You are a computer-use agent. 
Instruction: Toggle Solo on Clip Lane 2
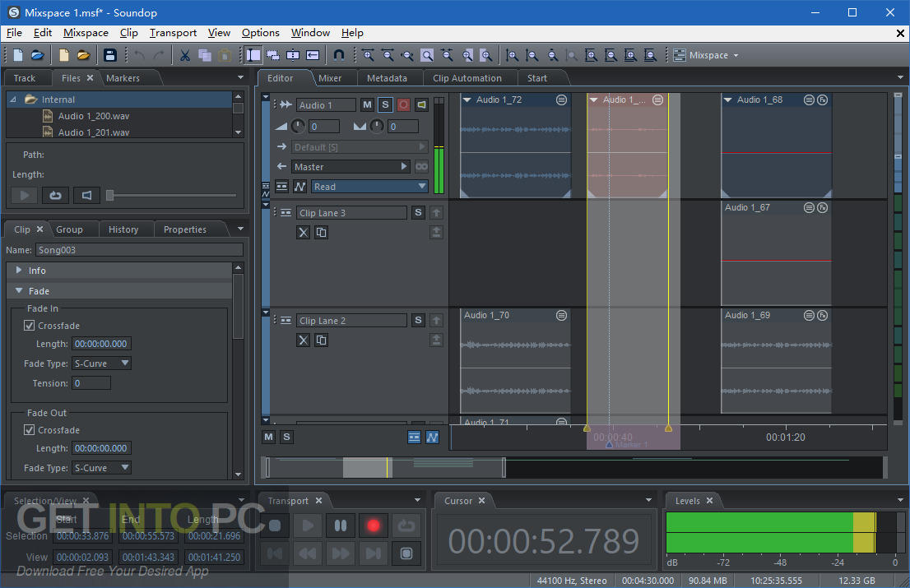click(418, 321)
